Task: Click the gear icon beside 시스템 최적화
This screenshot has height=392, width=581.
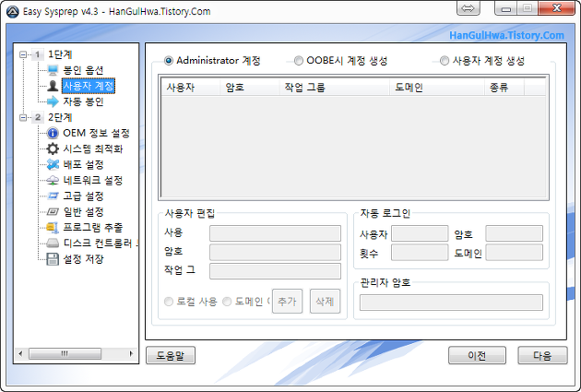Action: point(53,148)
